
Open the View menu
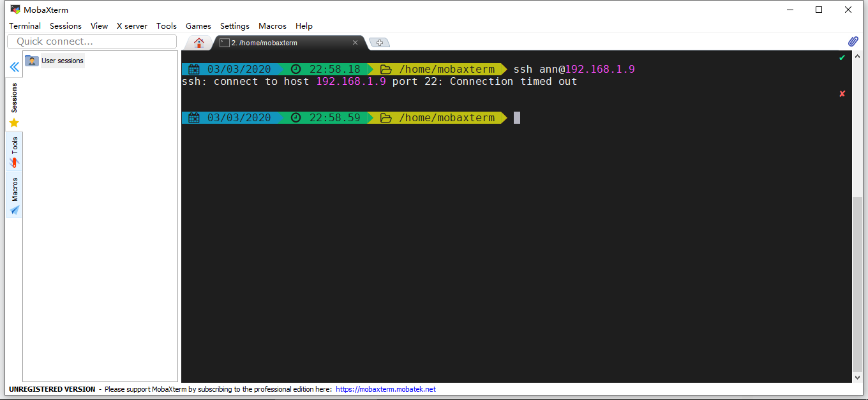tap(99, 26)
